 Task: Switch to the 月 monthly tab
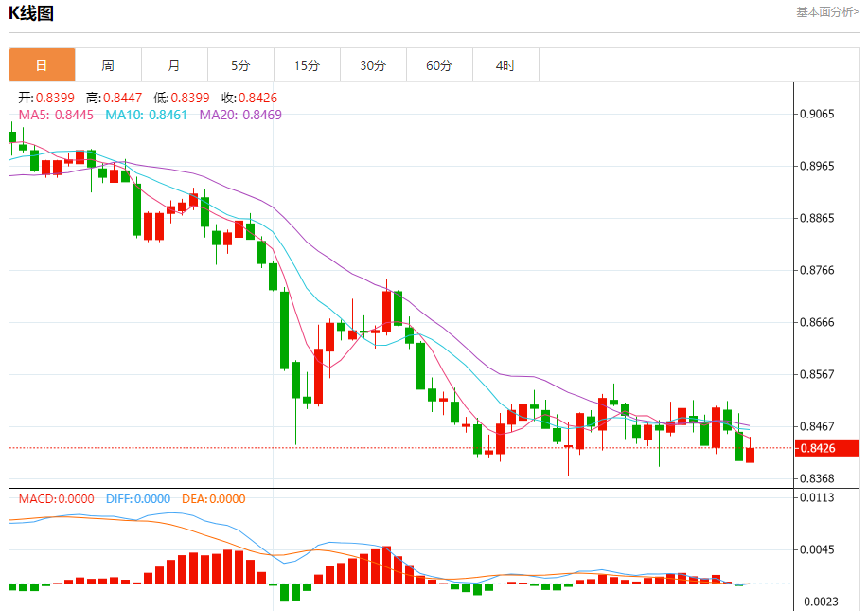point(174,65)
